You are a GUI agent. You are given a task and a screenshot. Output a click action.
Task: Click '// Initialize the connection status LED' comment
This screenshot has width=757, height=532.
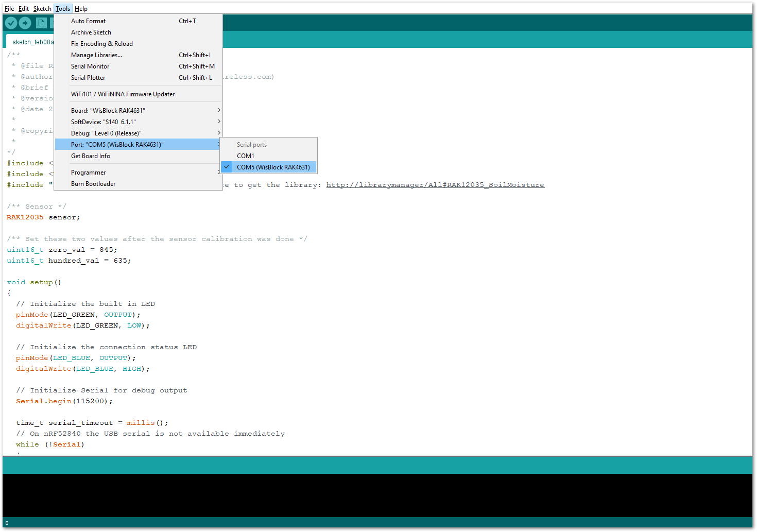[106, 347]
